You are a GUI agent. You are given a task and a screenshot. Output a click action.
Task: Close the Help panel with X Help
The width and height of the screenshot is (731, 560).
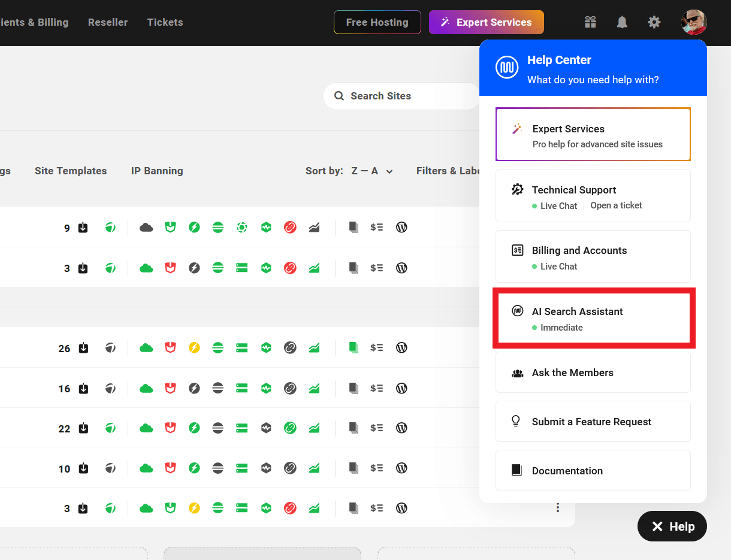(x=672, y=526)
